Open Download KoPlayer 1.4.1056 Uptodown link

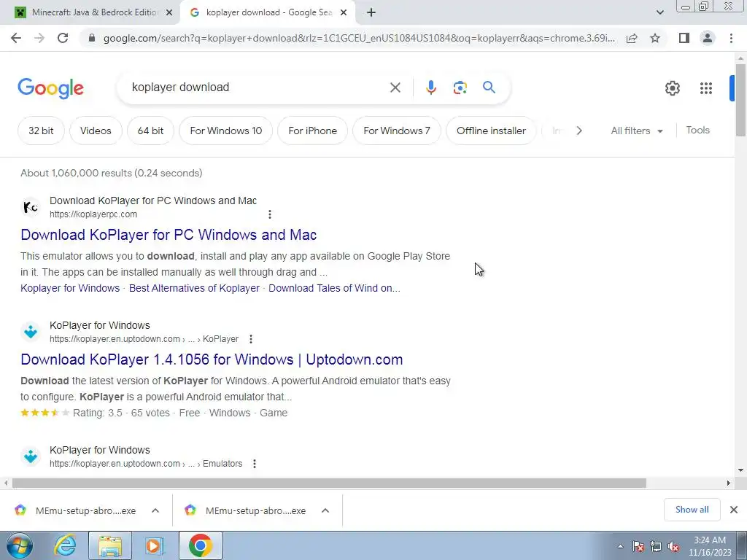[212, 359]
